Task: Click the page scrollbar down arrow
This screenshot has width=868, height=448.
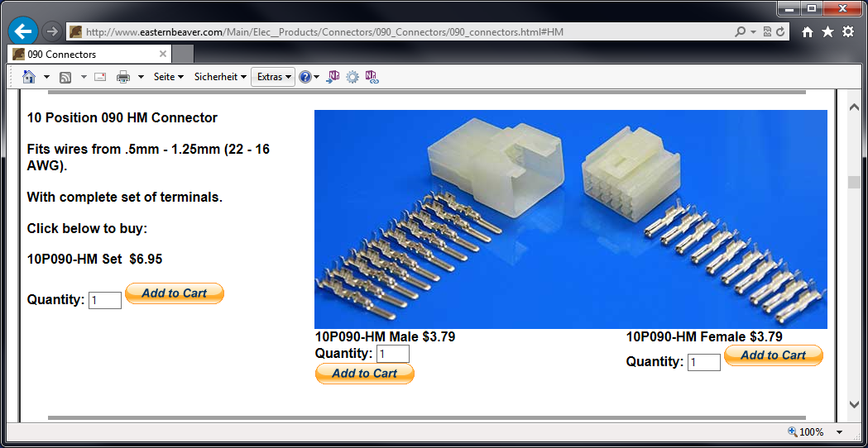Action: (855, 404)
